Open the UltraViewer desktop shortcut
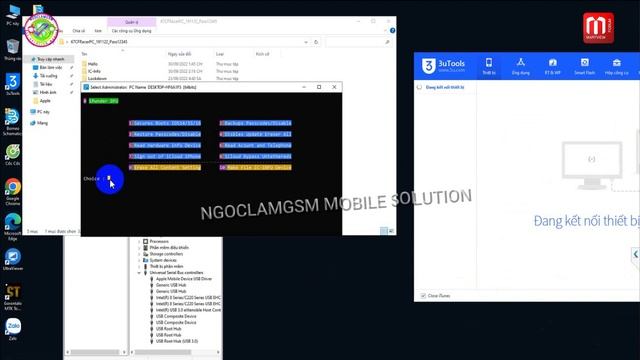The width and height of the screenshot is (640, 360). click(13, 260)
